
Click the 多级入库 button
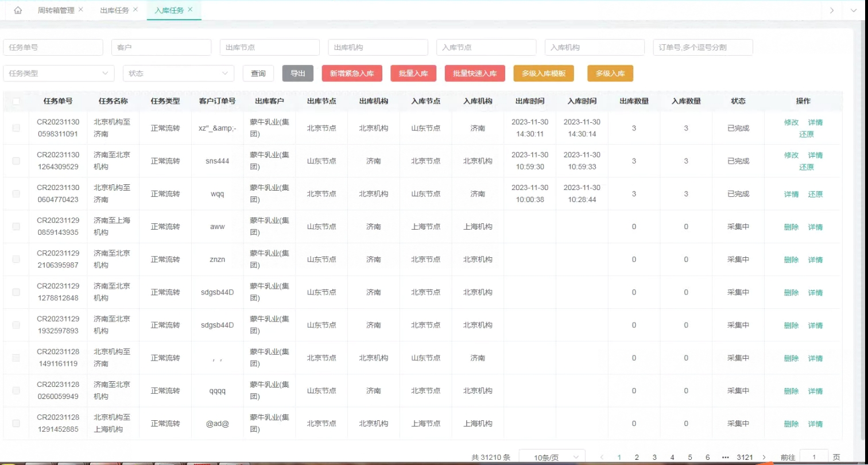point(610,73)
